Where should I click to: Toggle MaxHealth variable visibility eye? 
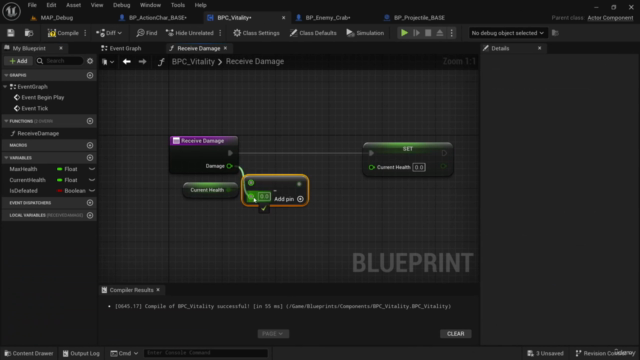(92, 169)
